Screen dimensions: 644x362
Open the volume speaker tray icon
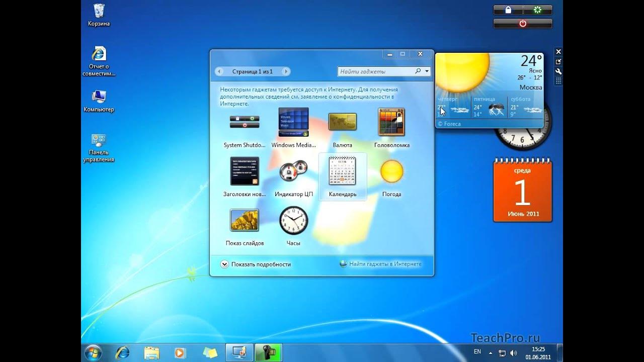pyautogui.click(x=513, y=353)
